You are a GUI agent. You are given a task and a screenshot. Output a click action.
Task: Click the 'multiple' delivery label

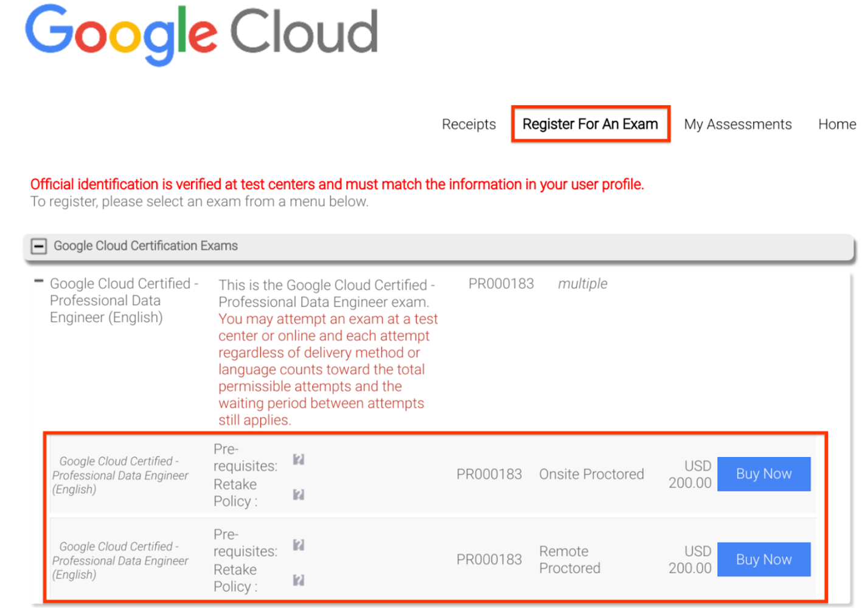pyautogui.click(x=583, y=284)
